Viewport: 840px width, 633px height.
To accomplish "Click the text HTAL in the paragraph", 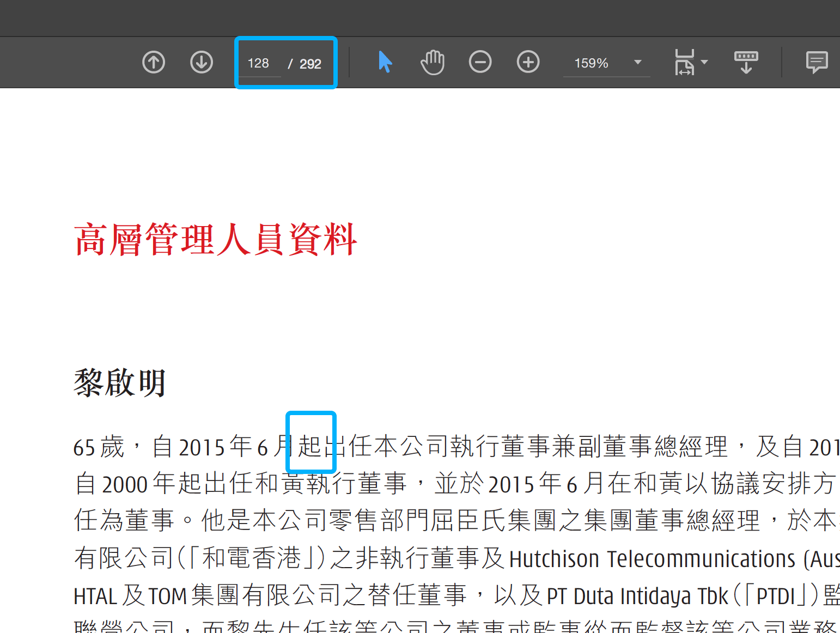I will (96, 595).
